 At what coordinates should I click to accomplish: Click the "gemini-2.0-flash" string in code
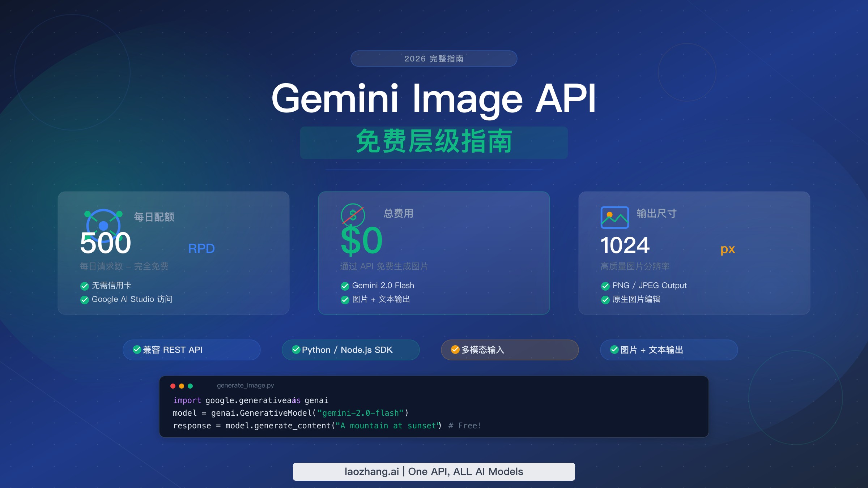(360, 413)
